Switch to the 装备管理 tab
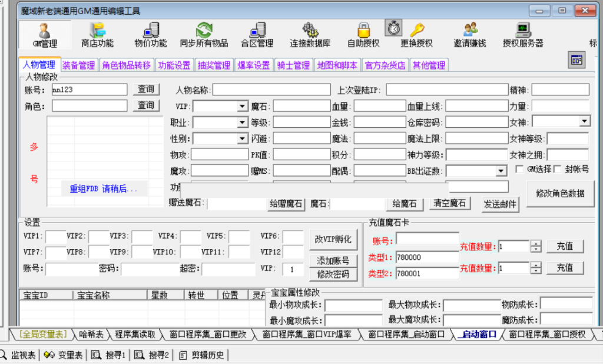This screenshot has width=603, height=364. 79,65
